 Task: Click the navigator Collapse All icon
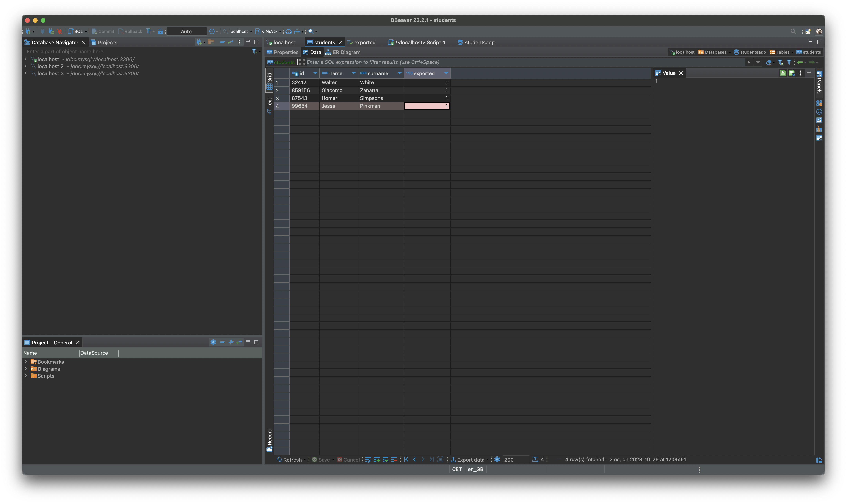tap(222, 42)
